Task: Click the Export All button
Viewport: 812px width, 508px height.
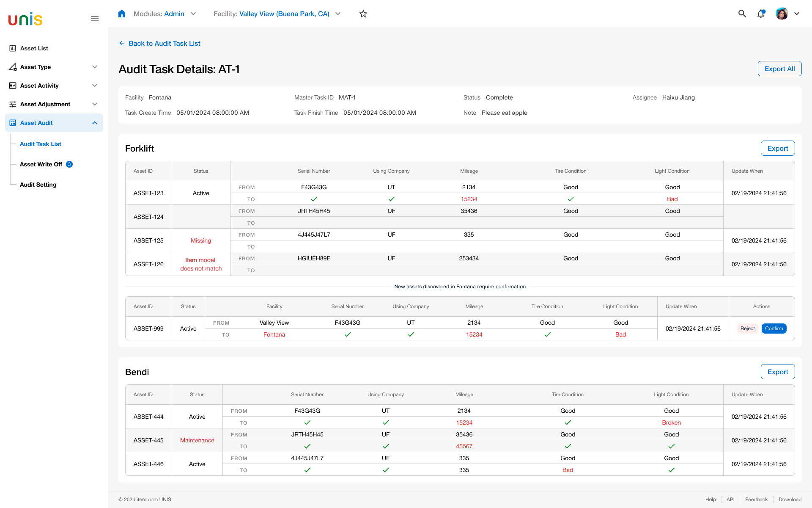Action: (779, 69)
